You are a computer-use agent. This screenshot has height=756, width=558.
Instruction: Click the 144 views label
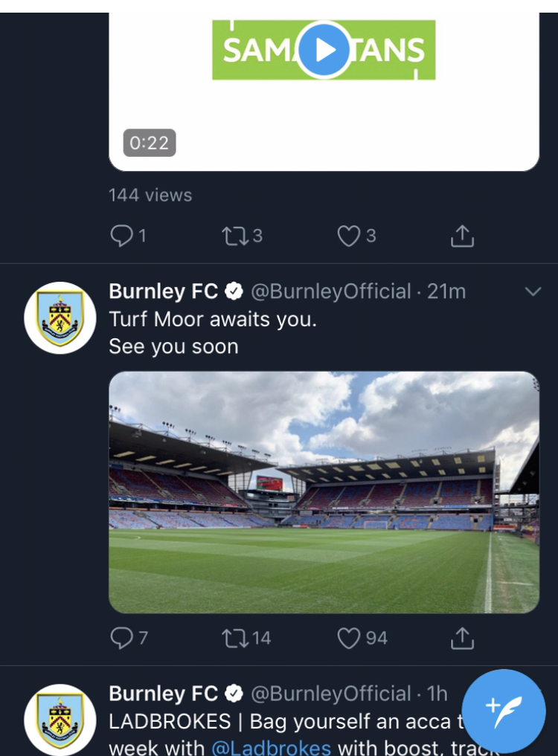coord(150,196)
